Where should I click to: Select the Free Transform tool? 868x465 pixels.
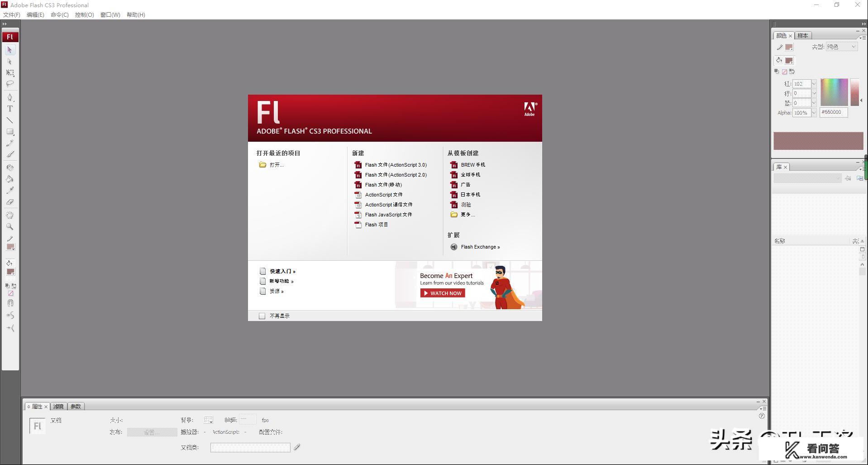click(x=10, y=73)
